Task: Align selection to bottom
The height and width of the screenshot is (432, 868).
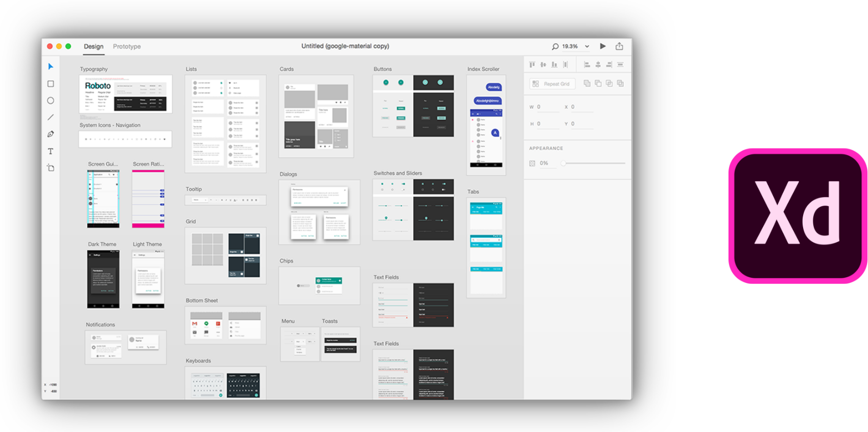Action: 554,65
